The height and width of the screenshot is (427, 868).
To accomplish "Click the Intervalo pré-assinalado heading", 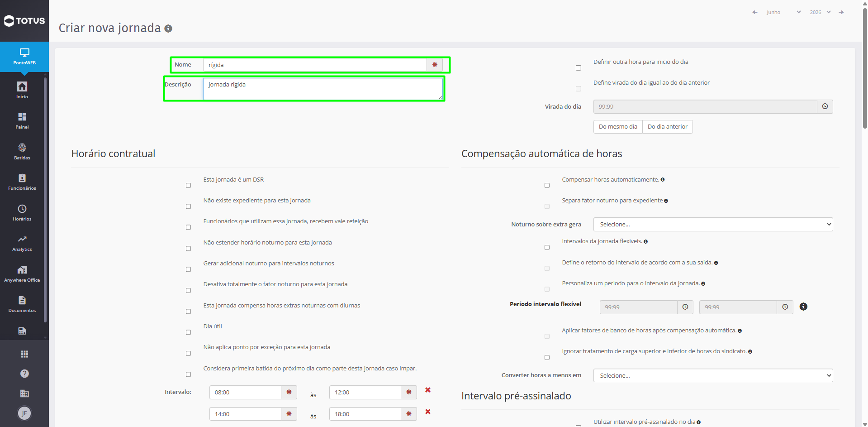I will [516, 396].
